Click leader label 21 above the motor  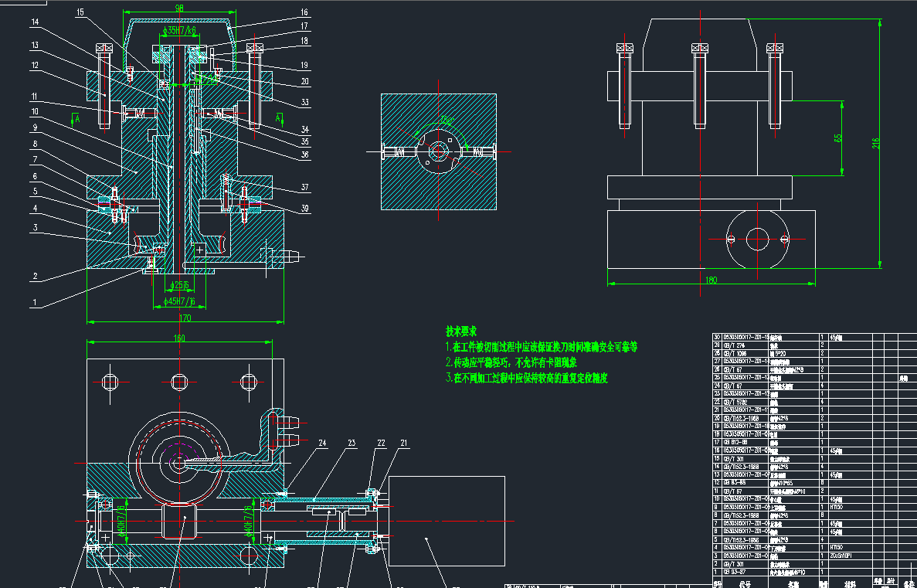403,443
